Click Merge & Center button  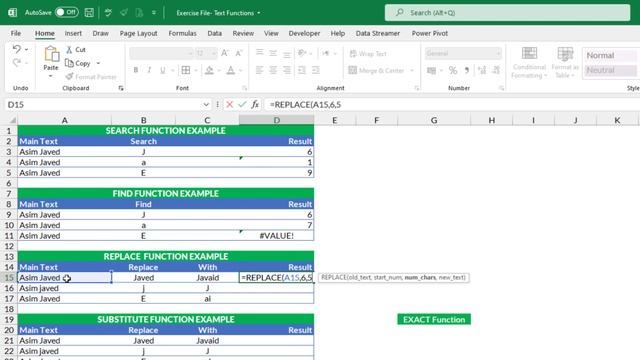pos(376,71)
